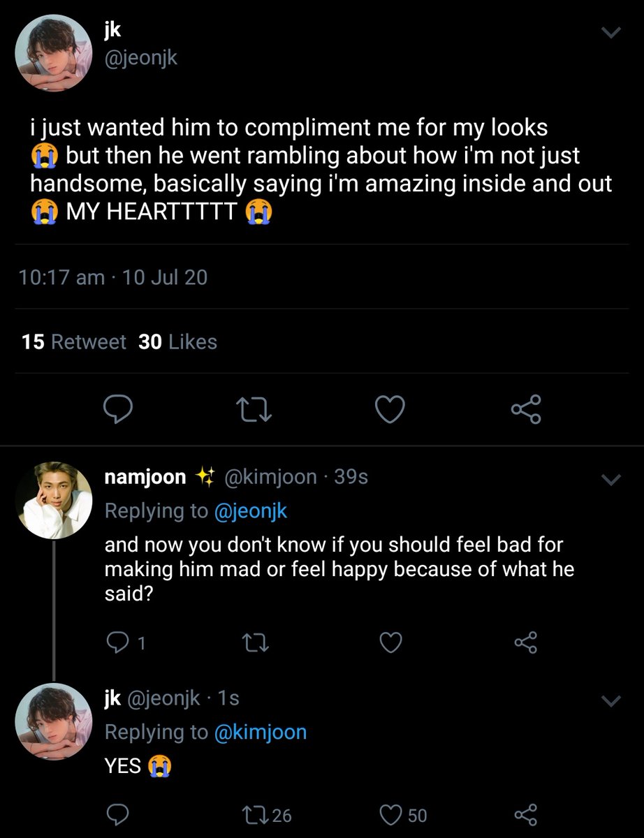Open options chevron on main tweet

point(610,34)
